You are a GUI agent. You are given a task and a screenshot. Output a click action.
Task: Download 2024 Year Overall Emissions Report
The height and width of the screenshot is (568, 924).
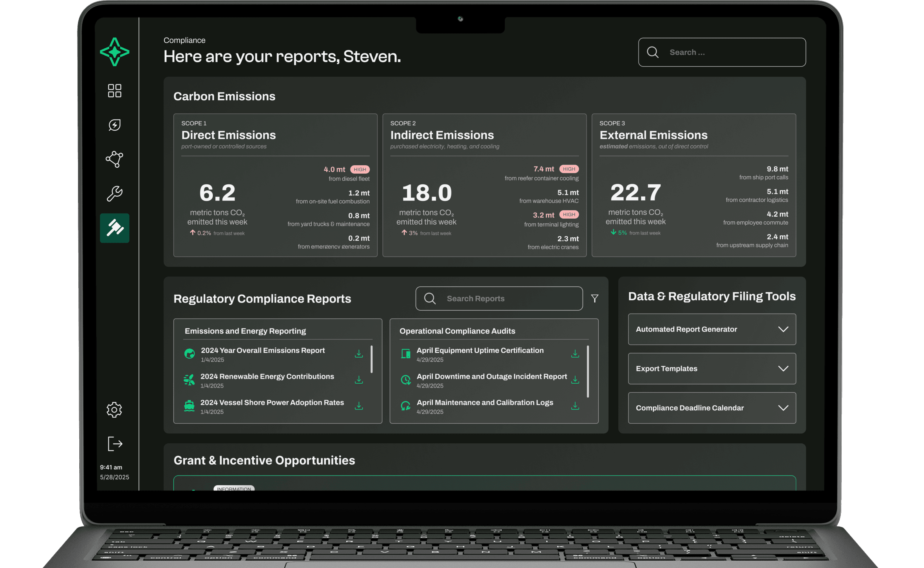pos(359,354)
